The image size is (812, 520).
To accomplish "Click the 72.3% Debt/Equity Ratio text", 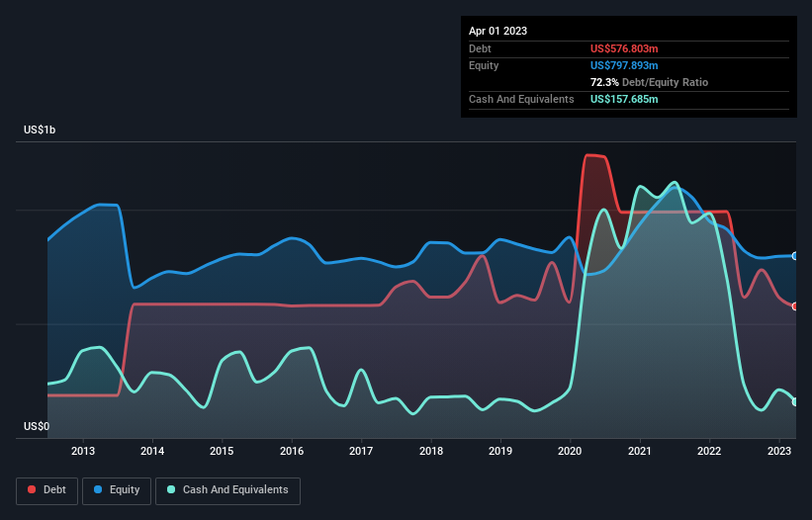I will coord(649,82).
